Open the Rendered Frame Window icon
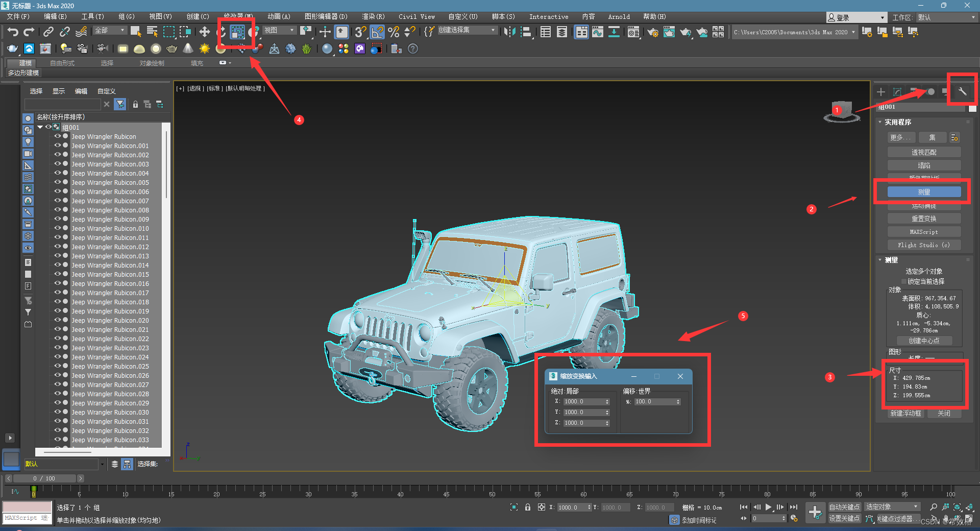The width and height of the screenshot is (980, 531). click(669, 32)
